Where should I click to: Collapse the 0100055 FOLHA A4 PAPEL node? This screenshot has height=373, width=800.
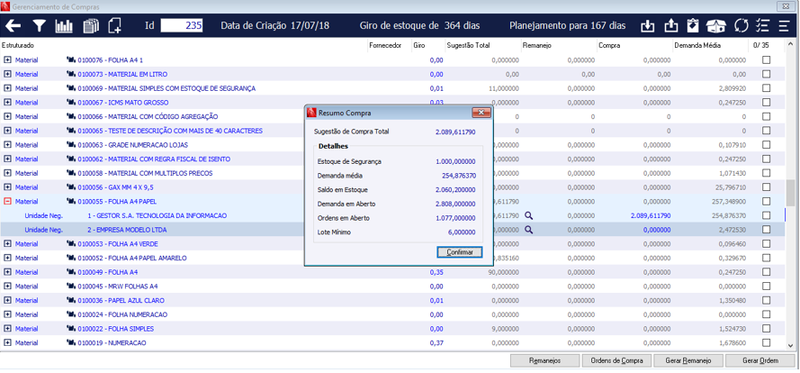point(7,202)
